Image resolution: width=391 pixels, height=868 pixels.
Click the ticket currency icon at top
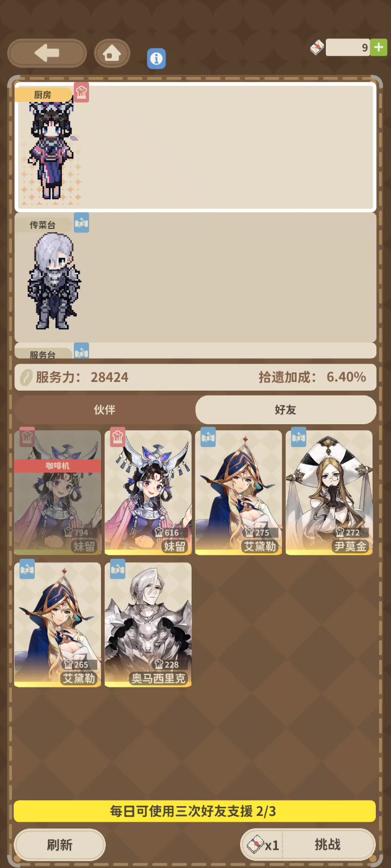(x=317, y=47)
